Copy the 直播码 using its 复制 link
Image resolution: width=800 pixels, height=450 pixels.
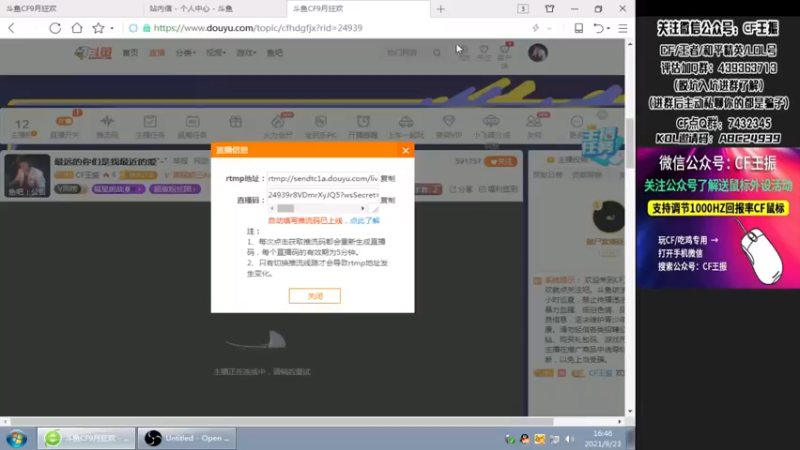point(388,200)
